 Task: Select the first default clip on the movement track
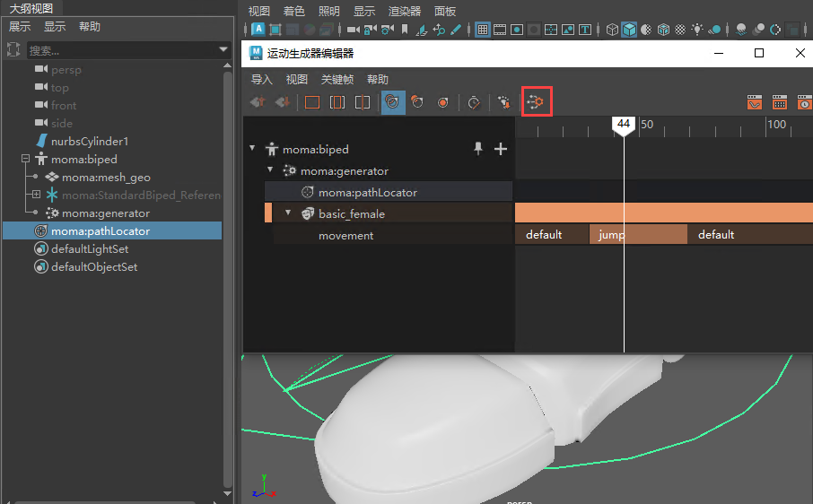552,235
